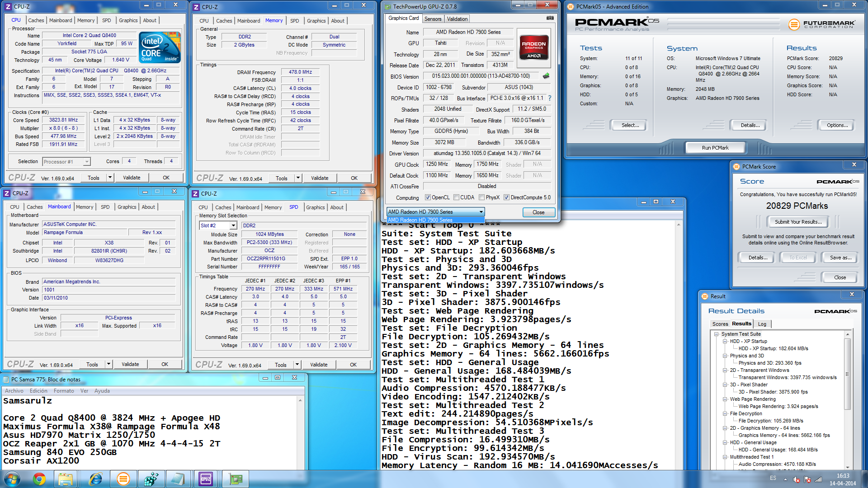Open the Action Center flag tray icon

tap(807, 479)
